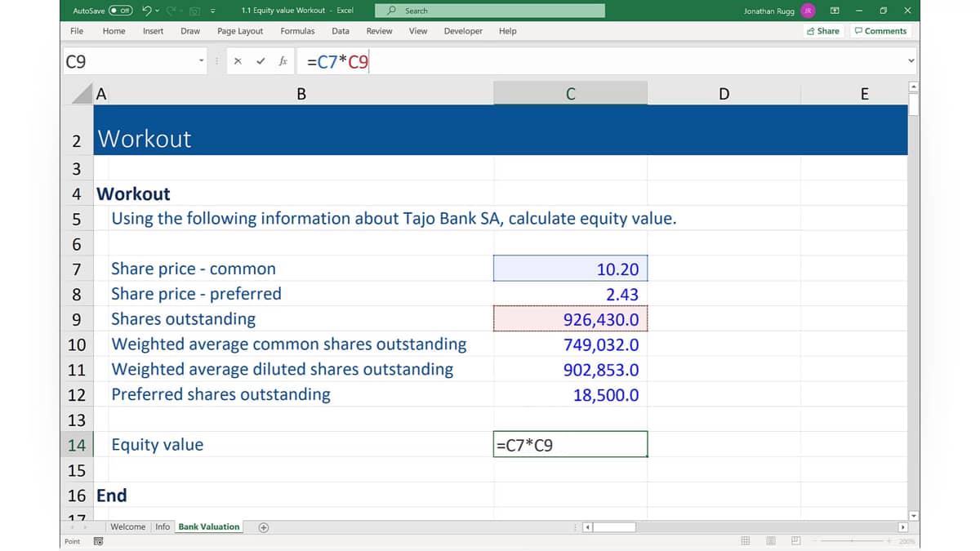
Task: Click the Redo icon in title bar
Action: 171,11
